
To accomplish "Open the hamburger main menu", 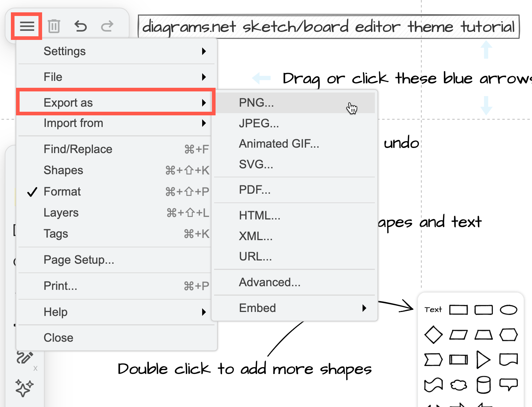I will click(27, 26).
